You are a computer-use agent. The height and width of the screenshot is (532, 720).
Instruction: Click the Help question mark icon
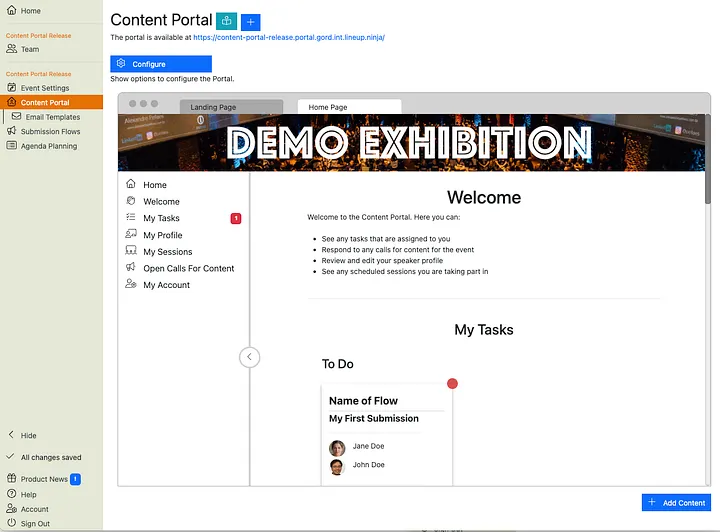point(11,494)
